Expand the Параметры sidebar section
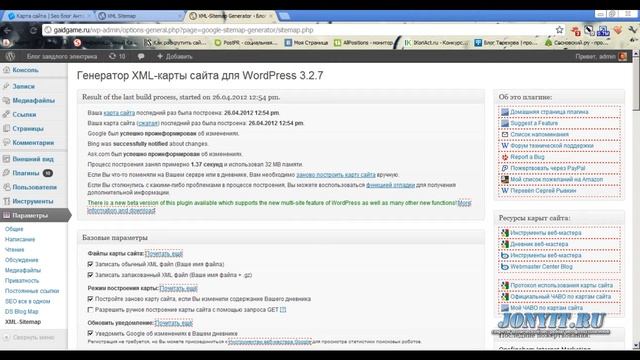The height and width of the screenshot is (360, 640). (34, 215)
